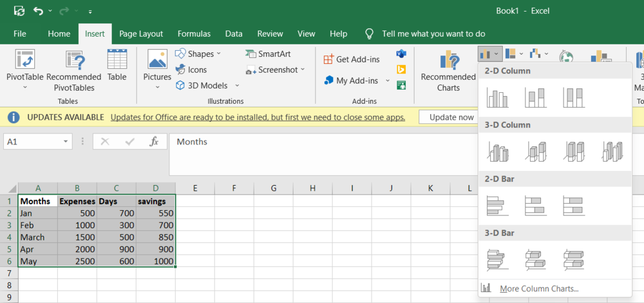Insert 3-D 100% Stacked Bar chart

574,259
